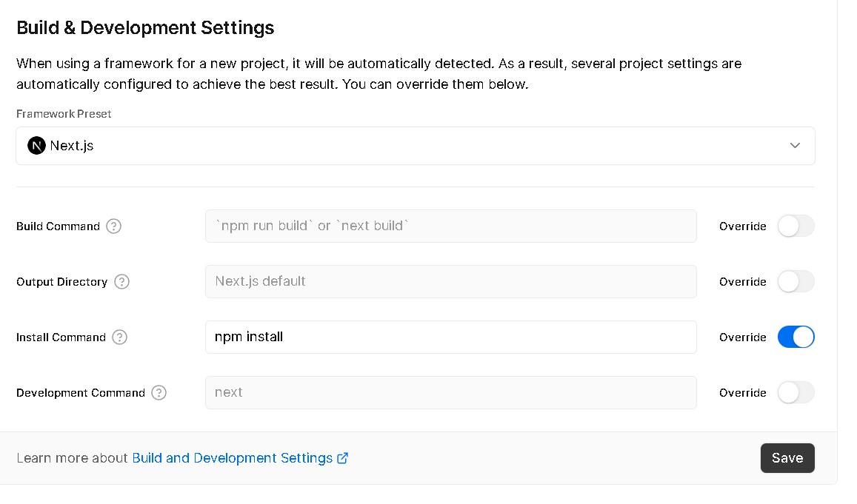857x504 pixels.
Task: Turn on the Development Command override switch
Action: coord(796,393)
